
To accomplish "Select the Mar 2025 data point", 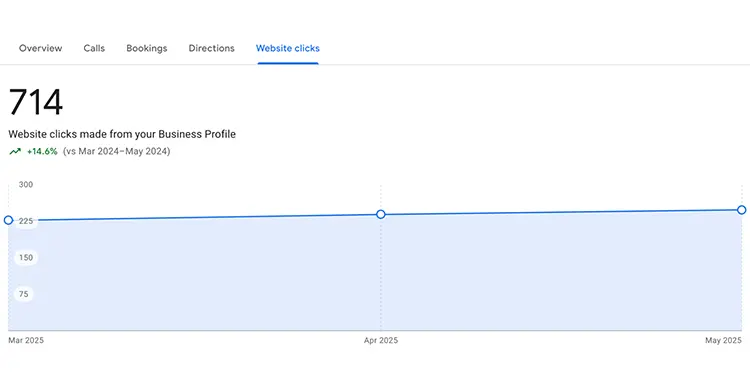I will 8,220.
